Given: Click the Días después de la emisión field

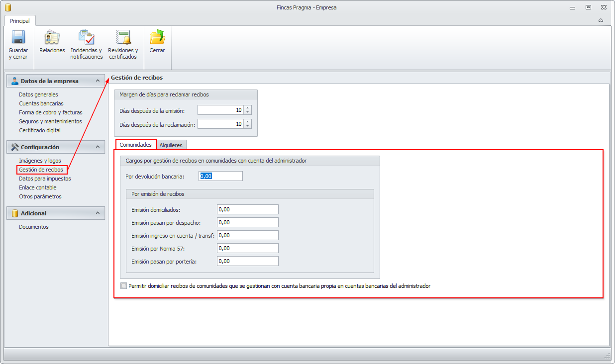Looking at the screenshot, I should coord(220,110).
